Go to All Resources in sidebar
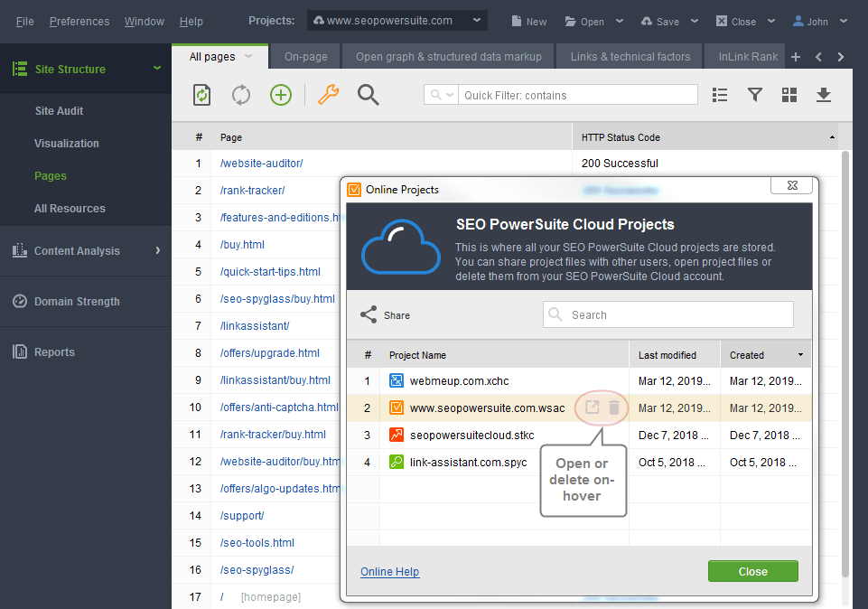 pos(70,208)
